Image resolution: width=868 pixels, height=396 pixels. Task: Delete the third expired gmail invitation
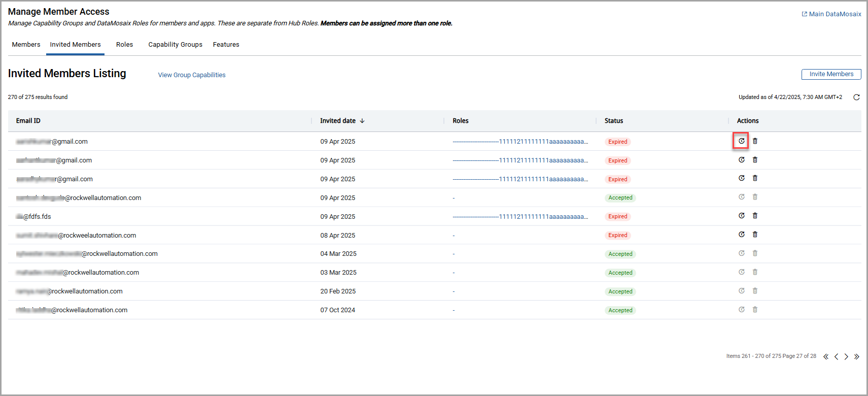755,178
